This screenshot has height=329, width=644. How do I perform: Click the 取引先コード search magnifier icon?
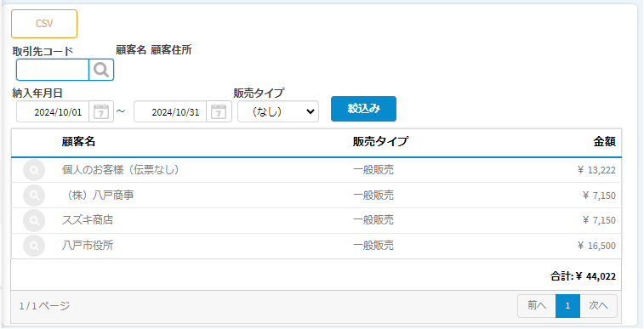pos(101,70)
